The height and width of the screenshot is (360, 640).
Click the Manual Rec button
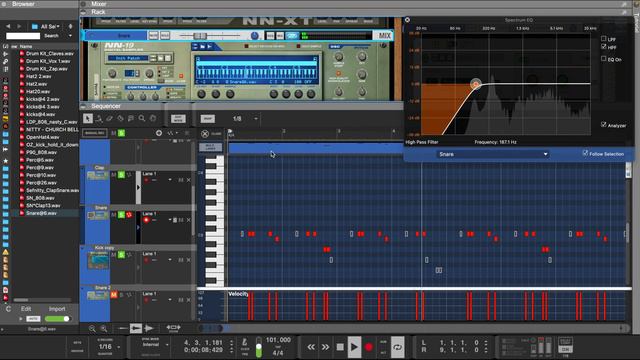(x=94, y=133)
